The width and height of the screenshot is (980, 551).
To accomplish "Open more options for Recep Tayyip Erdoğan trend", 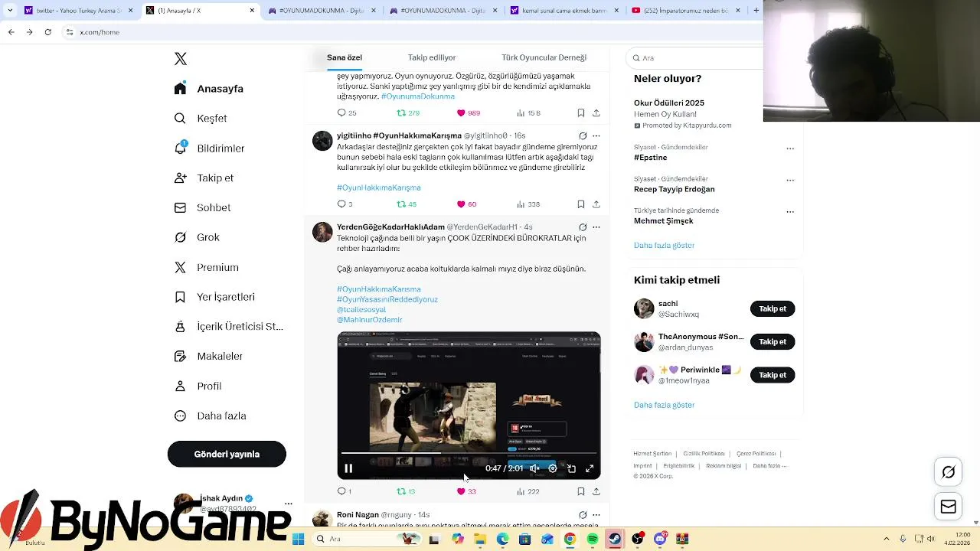I will 790,181.
